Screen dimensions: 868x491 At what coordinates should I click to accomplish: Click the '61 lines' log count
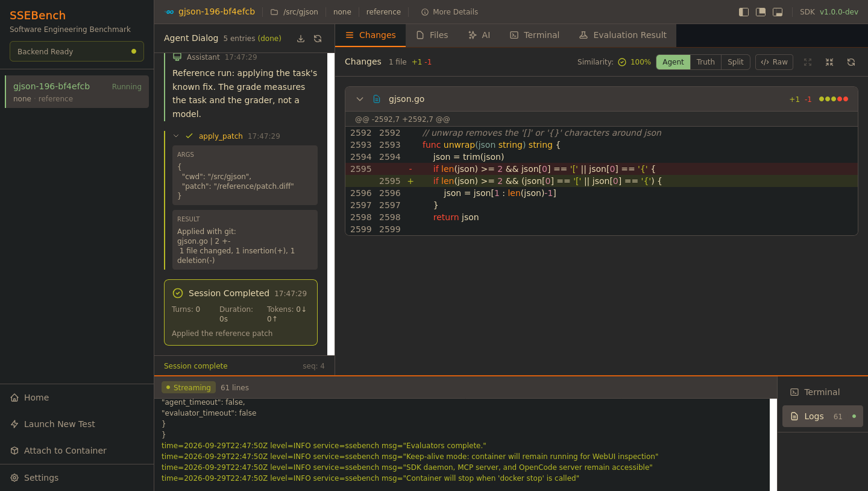pyautogui.click(x=234, y=388)
